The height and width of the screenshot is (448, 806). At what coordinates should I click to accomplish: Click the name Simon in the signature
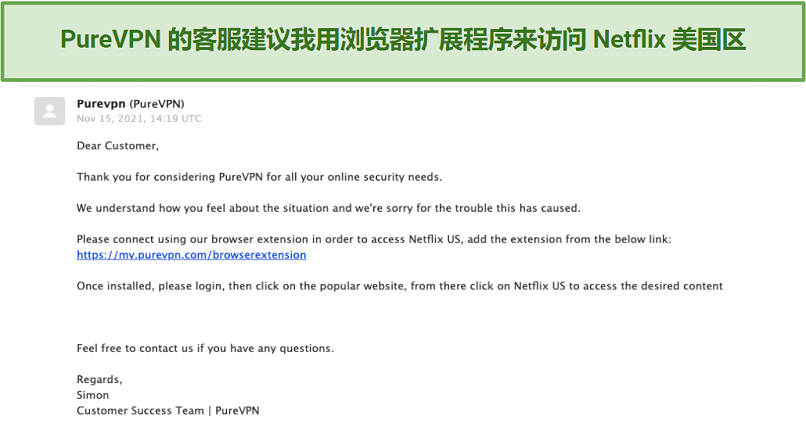pyautogui.click(x=93, y=395)
